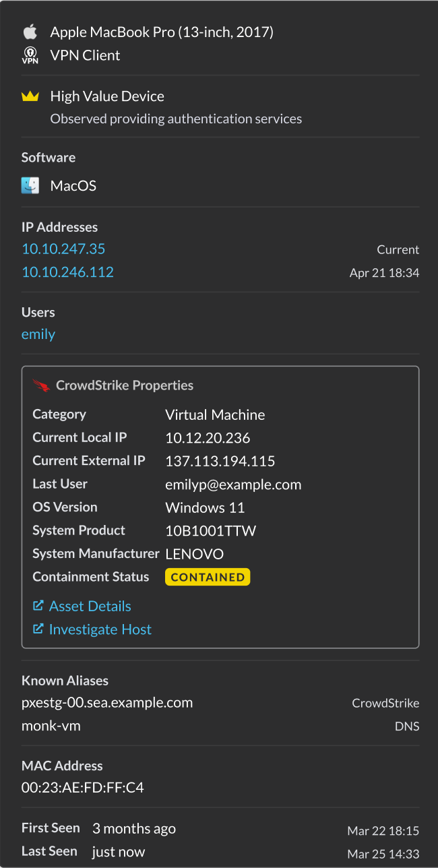
Task: Click the 'Apr 21 18:34' timestamp
Action: [x=385, y=273]
